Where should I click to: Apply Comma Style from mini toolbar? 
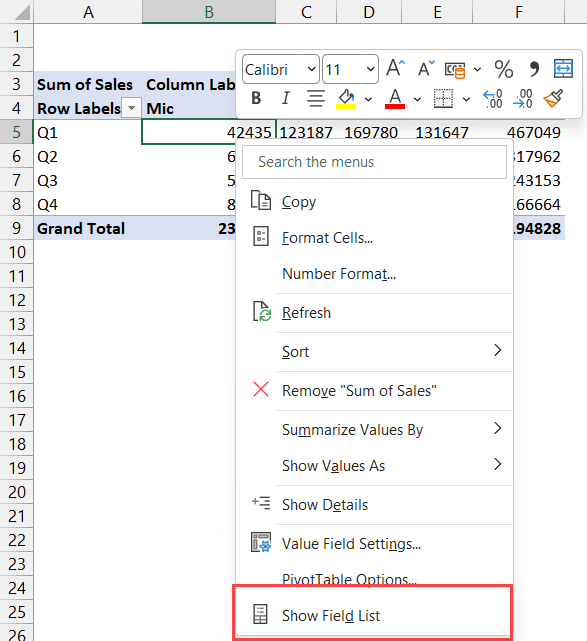534,69
